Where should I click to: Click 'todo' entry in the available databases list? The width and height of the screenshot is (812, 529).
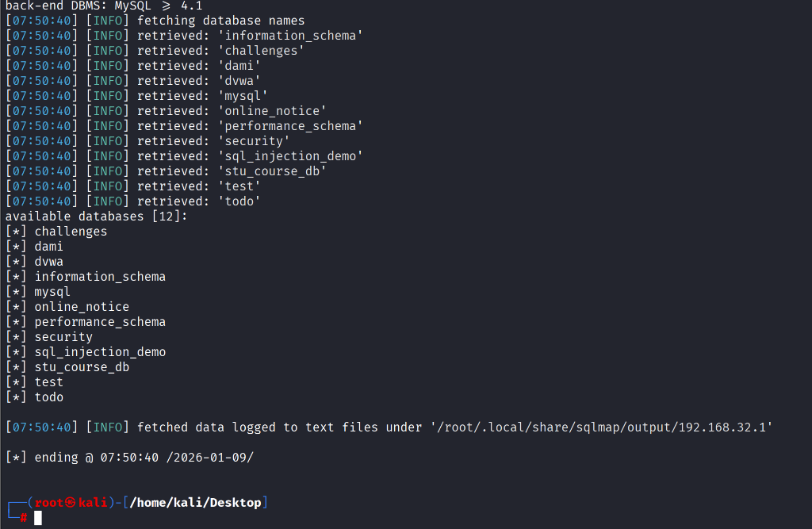click(48, 397)
